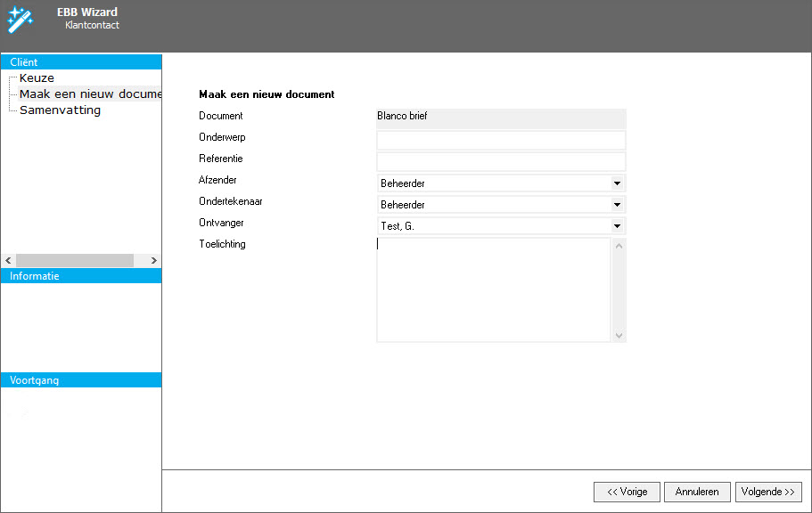Click the EBB Wizard wand icon
Screen dimensions: 812x513
click(x=20, y=19)
